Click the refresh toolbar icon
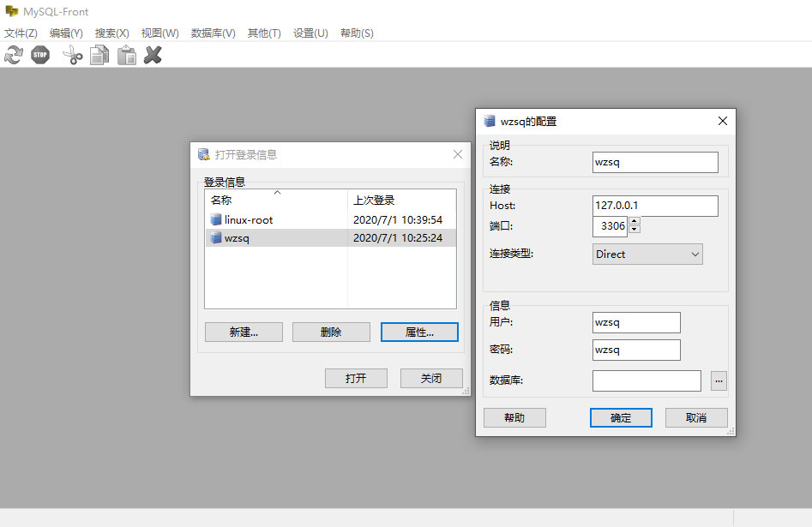Image resolution: width=812 pixels, height=527 pixels. coord(14,55)
